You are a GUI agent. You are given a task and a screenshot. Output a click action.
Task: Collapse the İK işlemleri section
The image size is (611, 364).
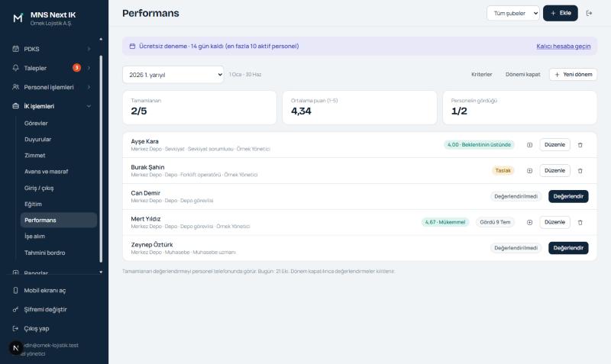[52, 106]
